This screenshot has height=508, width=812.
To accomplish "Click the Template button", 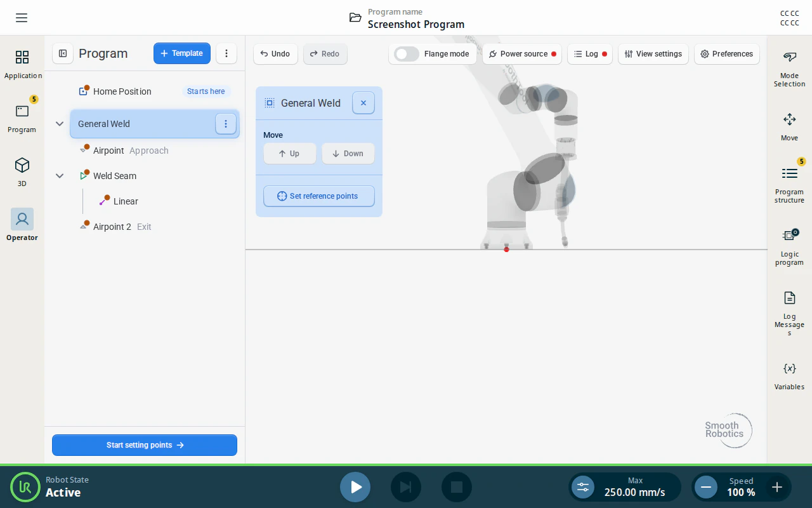I will click(182, 53).
